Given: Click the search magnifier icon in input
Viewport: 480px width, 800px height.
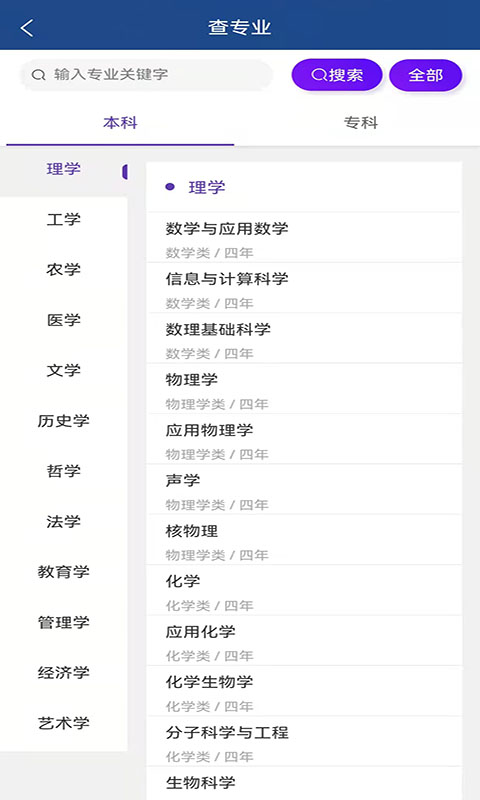Looking at the screenshot, I should pos(38,75).
